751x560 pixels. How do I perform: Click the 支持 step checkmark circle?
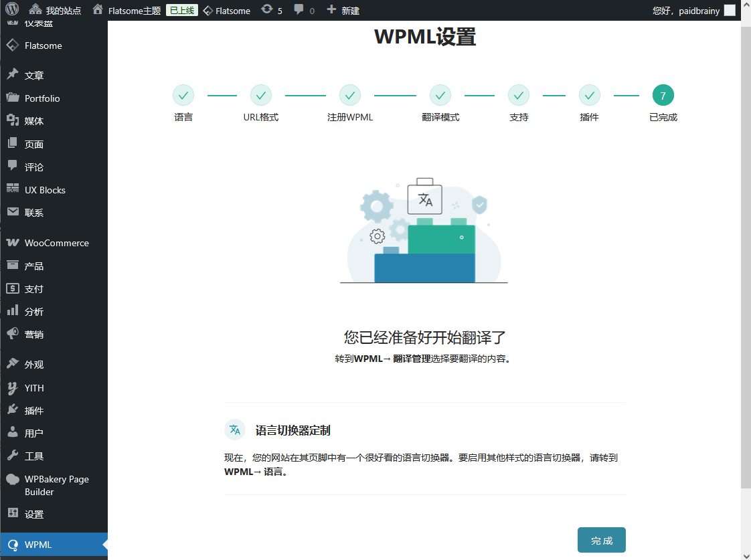519,95
